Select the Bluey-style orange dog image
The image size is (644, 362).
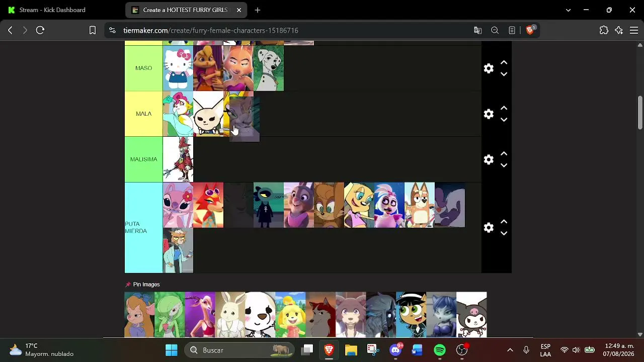pos(420,205)
